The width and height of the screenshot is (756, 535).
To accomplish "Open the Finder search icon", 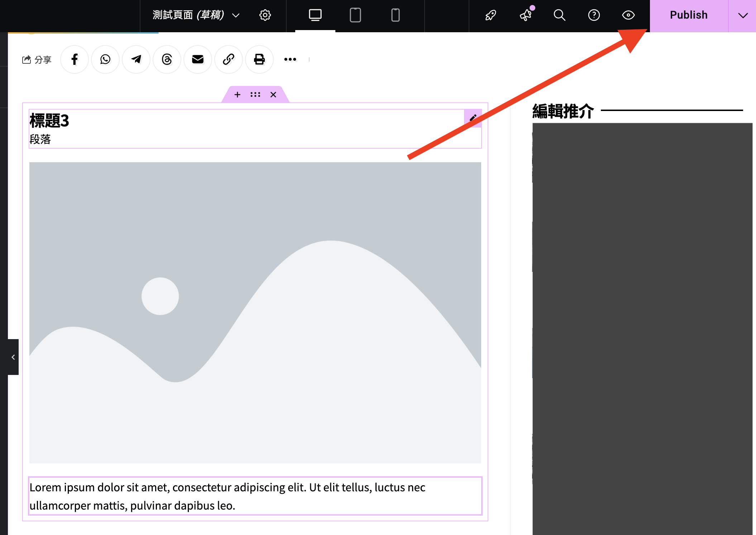I will click(x=559, y=15).
